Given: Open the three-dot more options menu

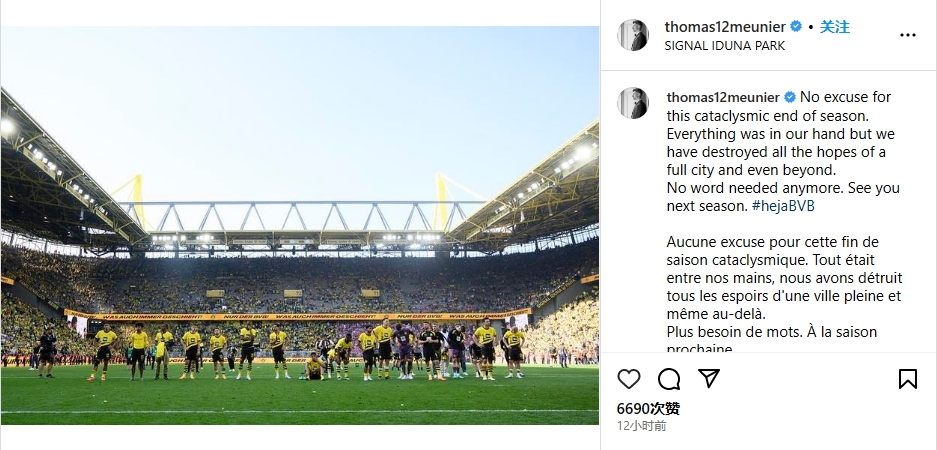Looking at the screenshot, I should pyautogui.click(x=908, y=35).
